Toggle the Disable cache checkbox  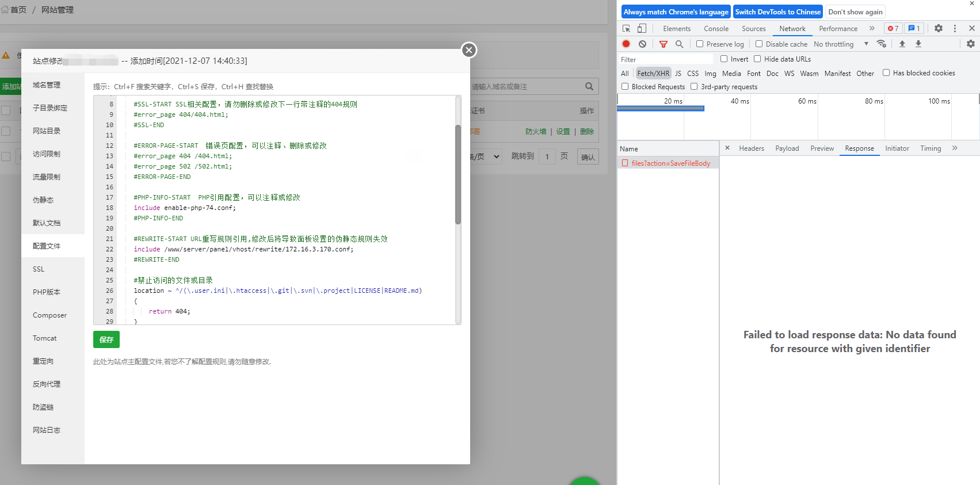pos(759,44)
